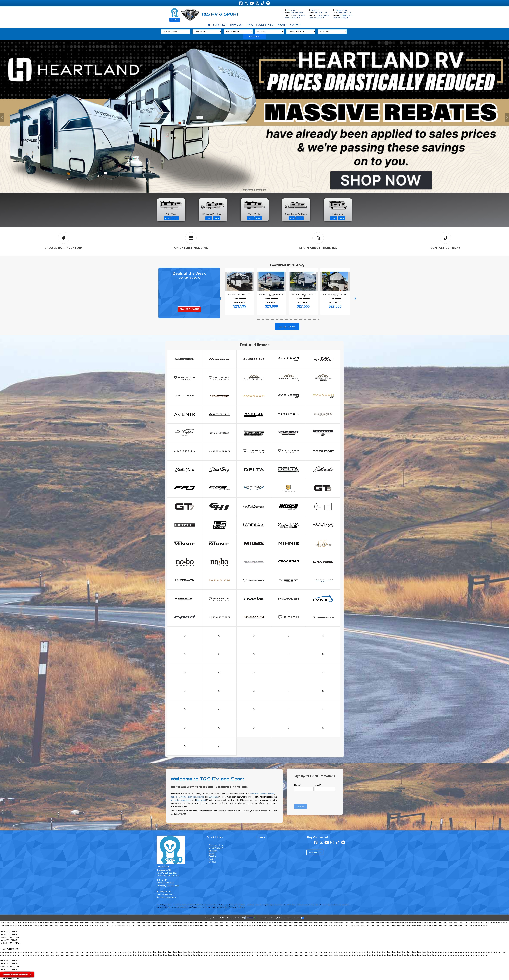Click the Stock # or Model search field
The width and height of the screenshot is (509, 980).
[x=175, y=32]
